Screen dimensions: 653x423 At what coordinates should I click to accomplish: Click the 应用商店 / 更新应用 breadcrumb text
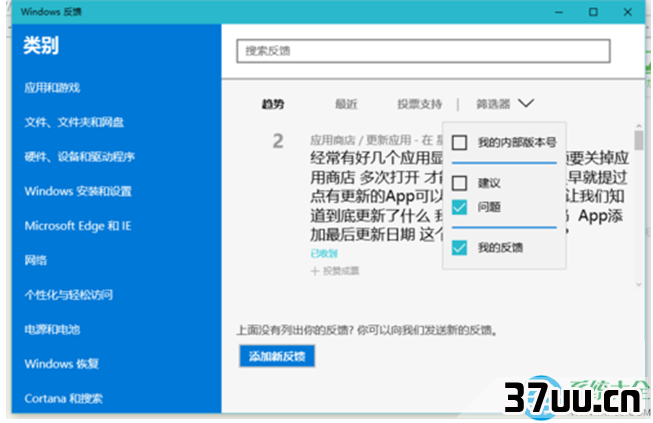(361, 140)
